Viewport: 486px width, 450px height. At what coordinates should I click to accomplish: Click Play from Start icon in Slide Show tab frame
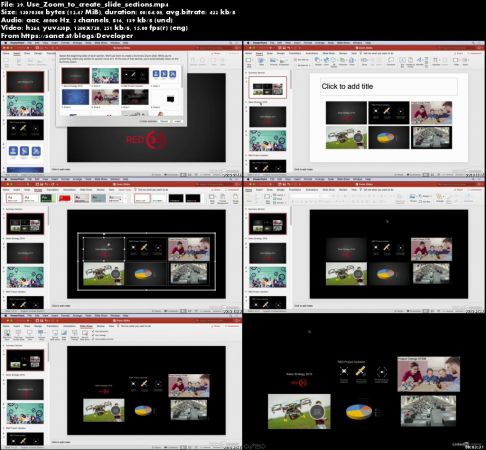7,334
